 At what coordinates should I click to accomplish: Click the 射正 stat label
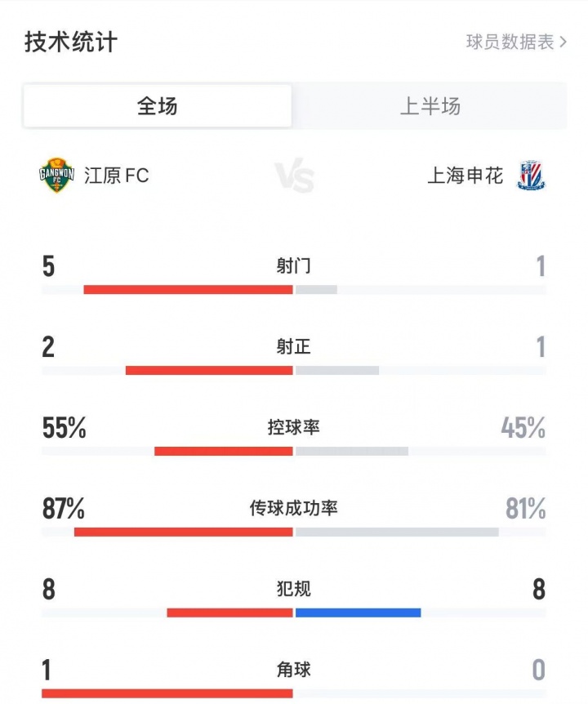(x=294, y=345)
